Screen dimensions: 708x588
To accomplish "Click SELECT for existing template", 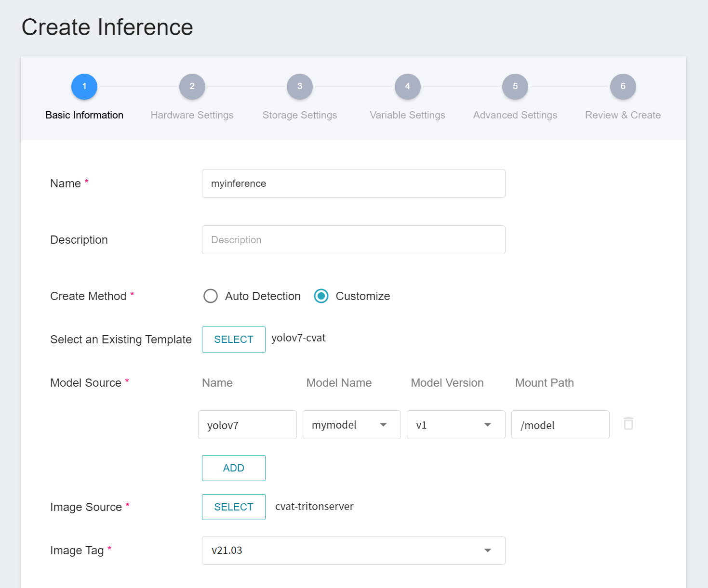I will (x=234, y=340).
